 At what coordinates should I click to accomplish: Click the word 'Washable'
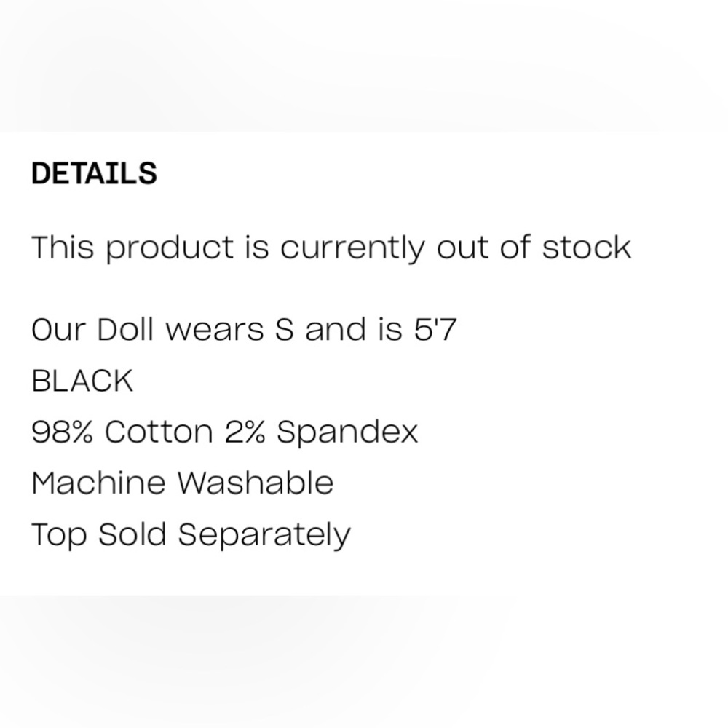[x=256, y=483]
